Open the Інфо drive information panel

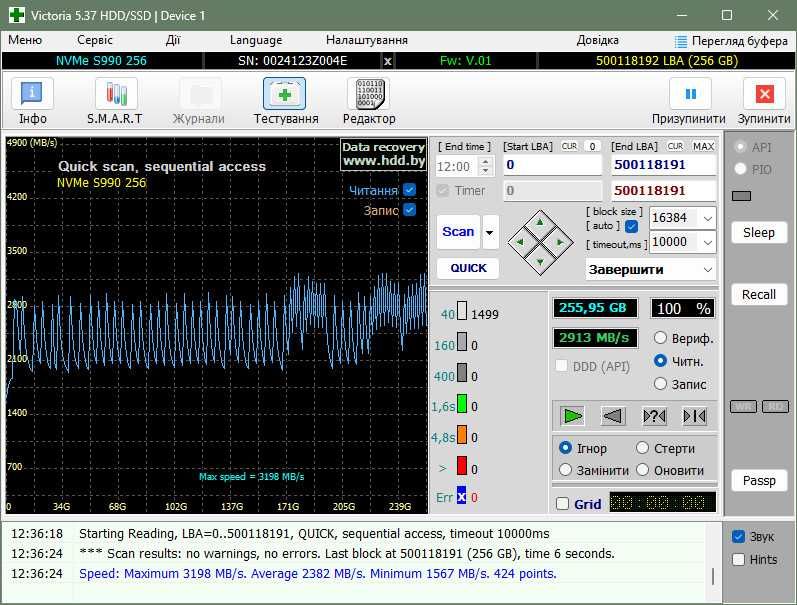click(32, 101)
